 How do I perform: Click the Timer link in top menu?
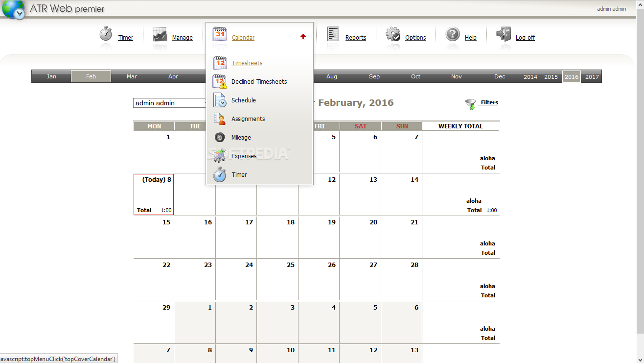click(x=126, y=38)
